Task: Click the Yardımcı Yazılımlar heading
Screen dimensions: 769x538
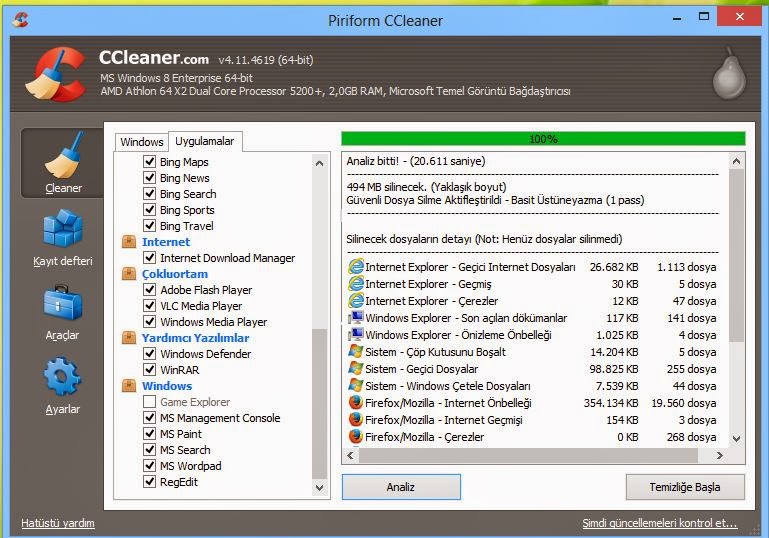Action: tap(196, 338)
